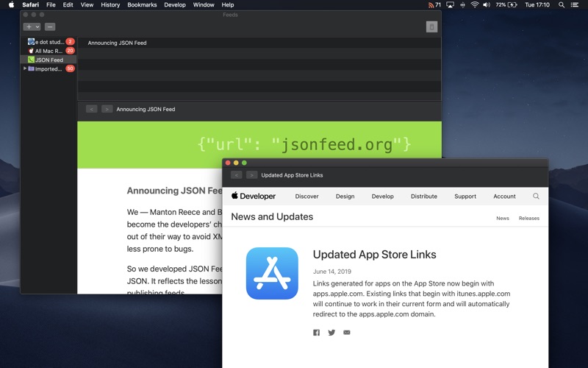Open the macOS volume control
588x368 pixels.
486,4
